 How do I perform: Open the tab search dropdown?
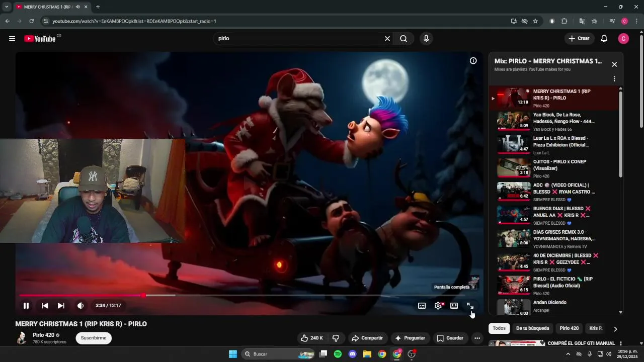(7, 7)
